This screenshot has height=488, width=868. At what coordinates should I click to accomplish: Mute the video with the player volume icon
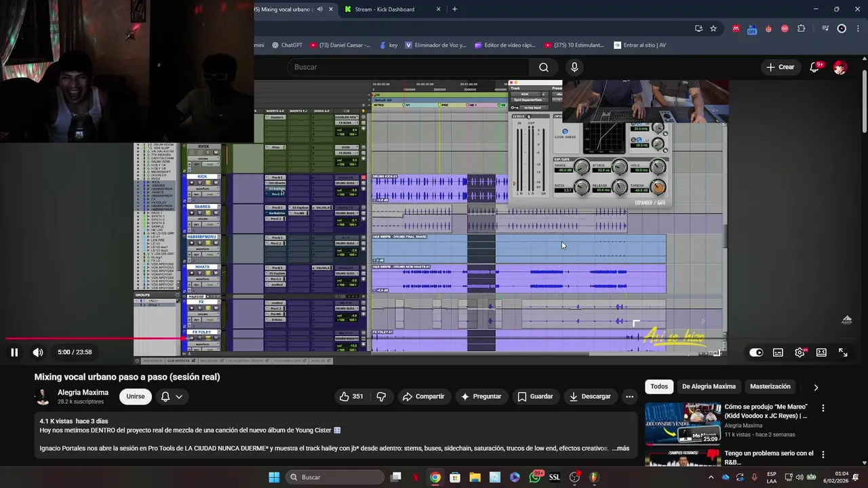(x=38, y=352)
